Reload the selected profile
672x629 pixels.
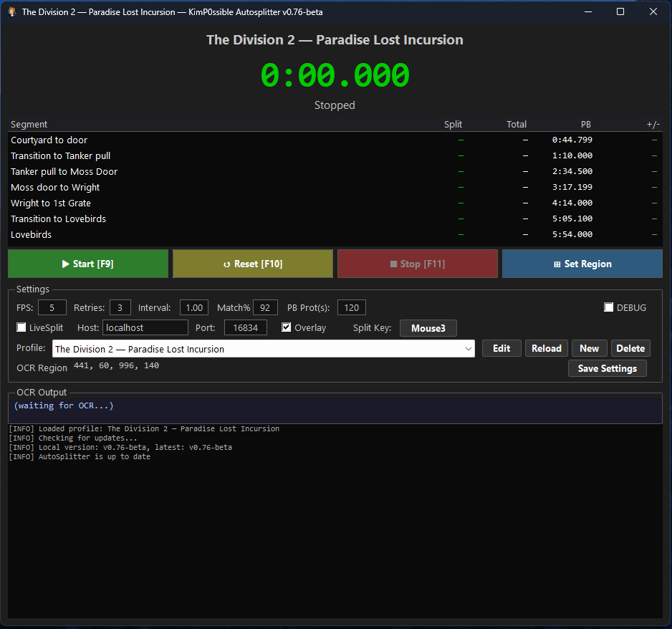pyautogui.click(x=547, y=348)
